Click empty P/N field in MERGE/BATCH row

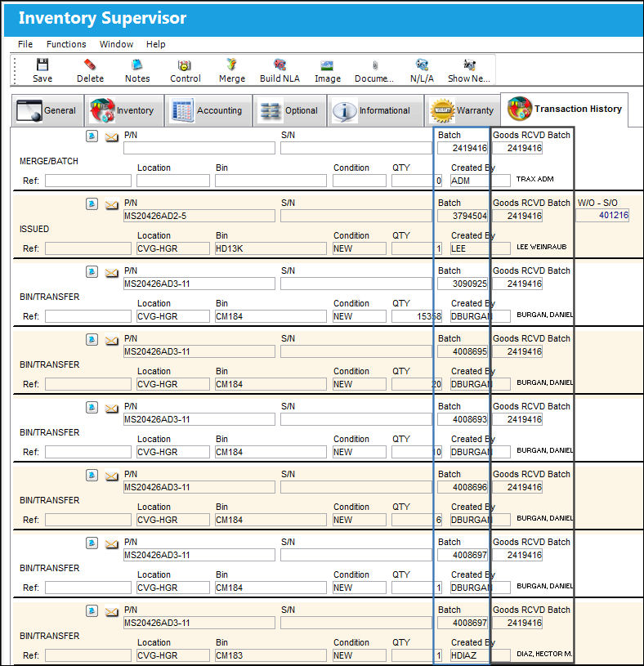[199, 148]
